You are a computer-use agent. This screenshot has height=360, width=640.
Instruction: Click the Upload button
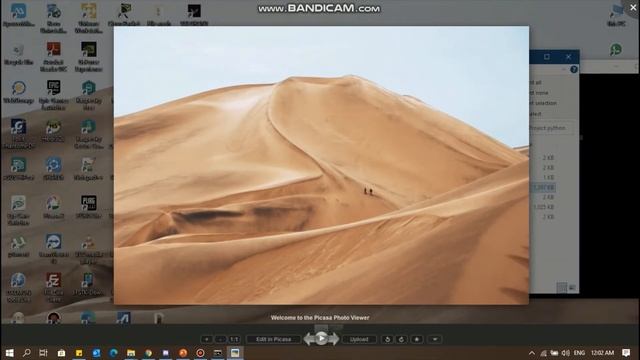click(x=359, y=339)
